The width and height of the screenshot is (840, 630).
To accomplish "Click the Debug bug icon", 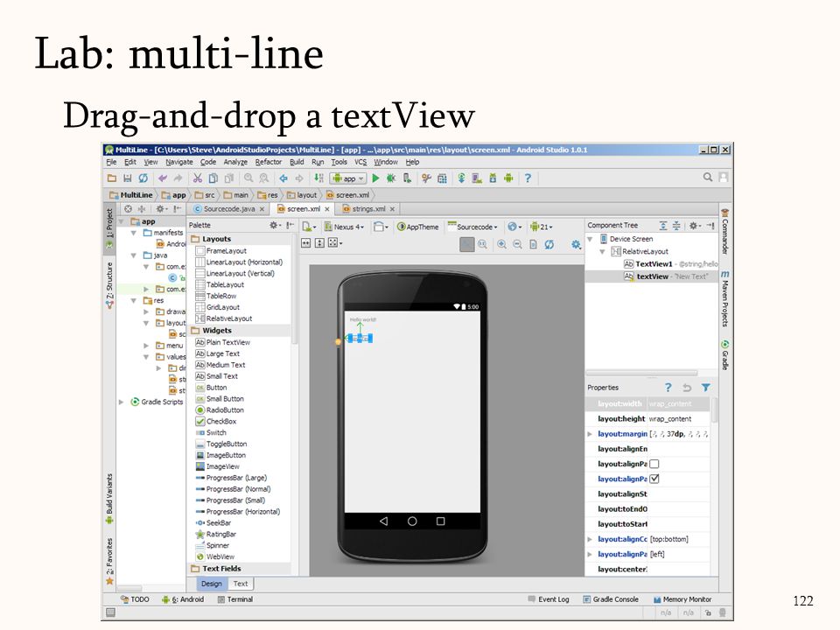I will coord(391,178).
